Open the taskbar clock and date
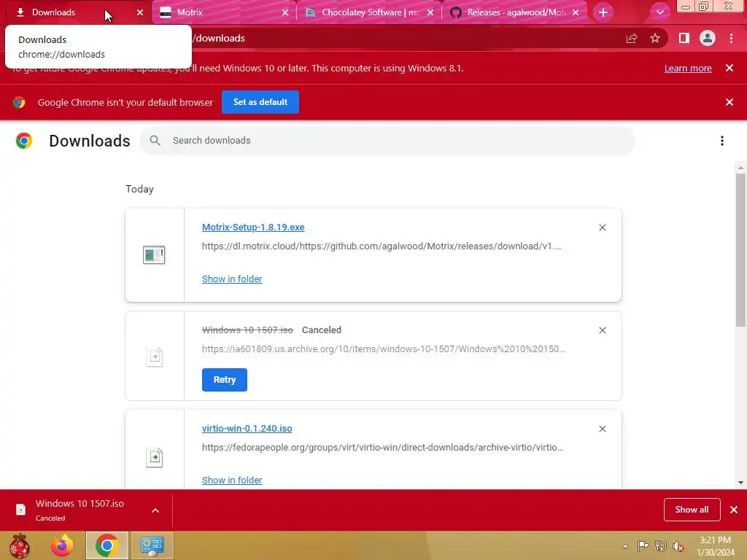The height and width of the screenshot is (560, 747). [x=716, y=546]
